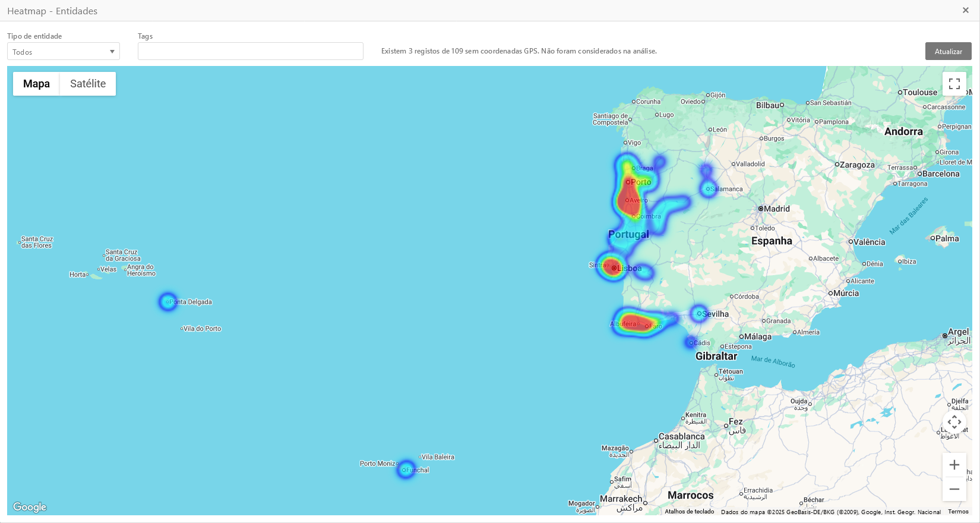Open the Tipo de entidade dropdown
Viewport: 980px width, 523px height.
click(x=64, y=52)
